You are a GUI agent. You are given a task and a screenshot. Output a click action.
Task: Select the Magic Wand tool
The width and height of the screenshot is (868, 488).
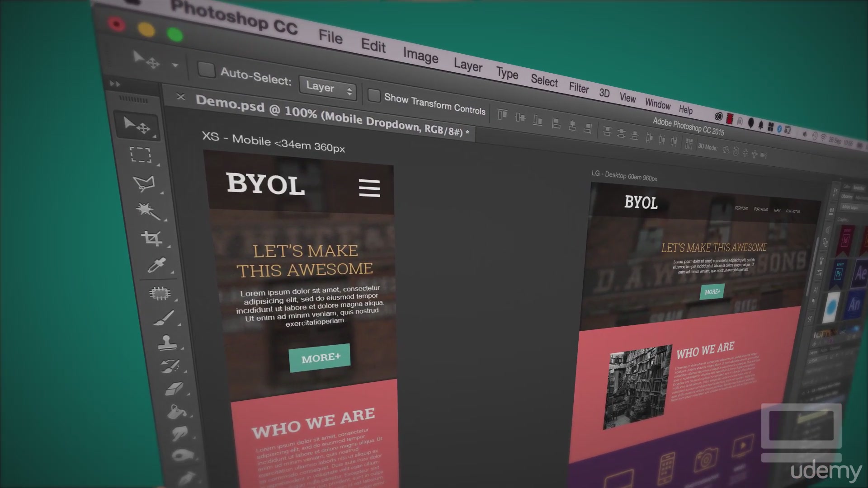point(148,211)
